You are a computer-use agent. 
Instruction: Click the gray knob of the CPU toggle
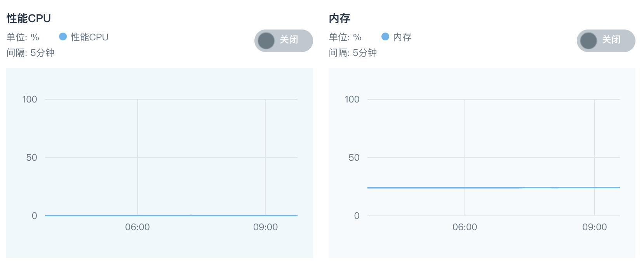click(x=266, y=41)
